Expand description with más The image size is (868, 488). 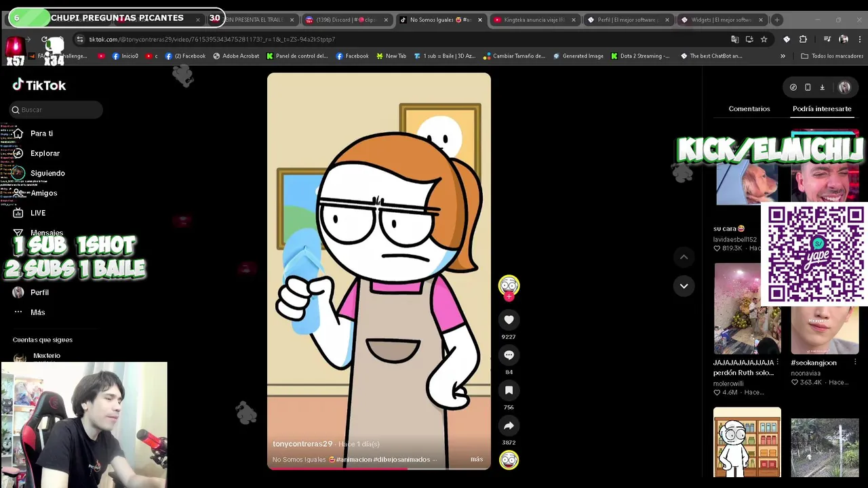pos(477,460)
